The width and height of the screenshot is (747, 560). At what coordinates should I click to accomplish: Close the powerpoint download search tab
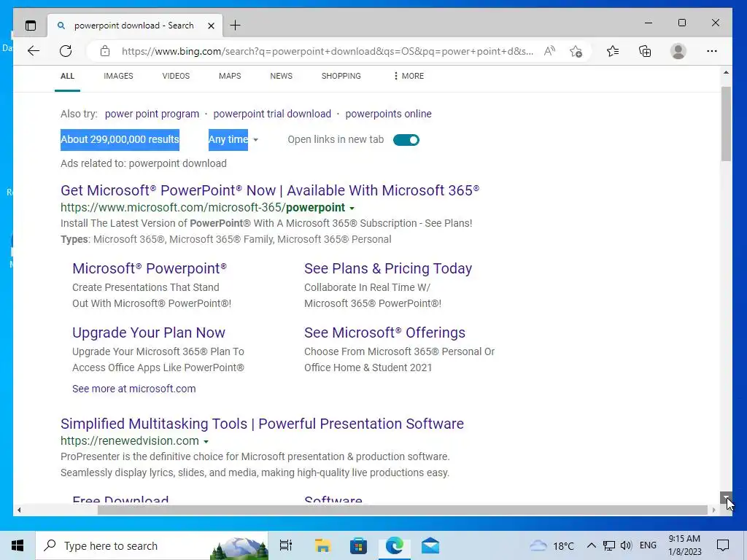point(211,26)
